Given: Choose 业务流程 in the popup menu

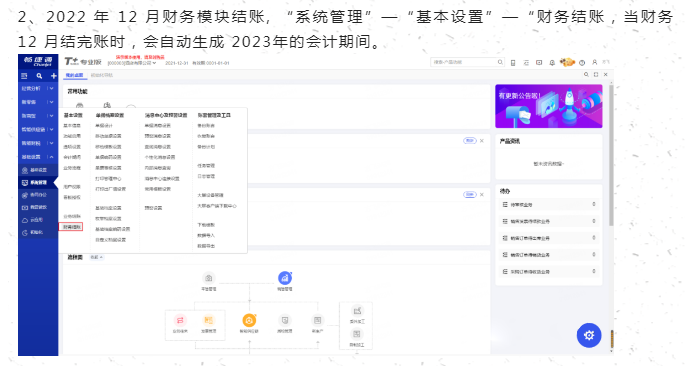Looking at the screenshot, I should click(x=72, y=168).
